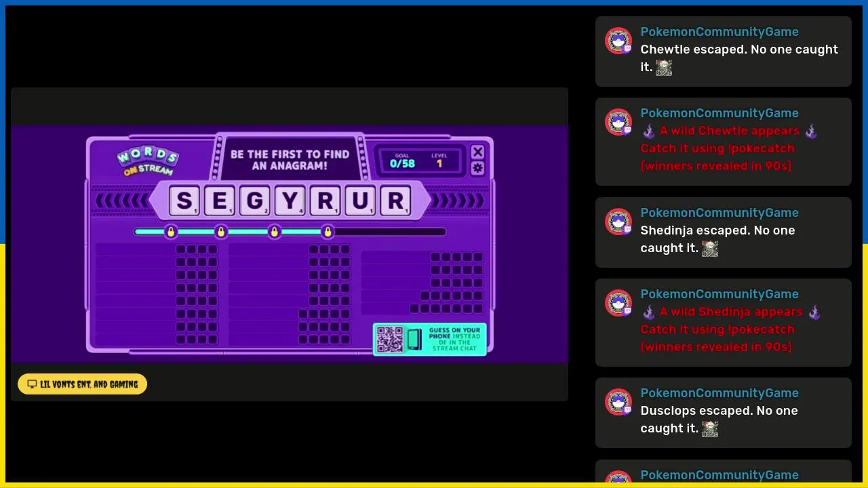Select the Y letter tile
Image resolution: width=868 pixels, height=488 pixels.
pyautogui.click(x=290, y=201)
